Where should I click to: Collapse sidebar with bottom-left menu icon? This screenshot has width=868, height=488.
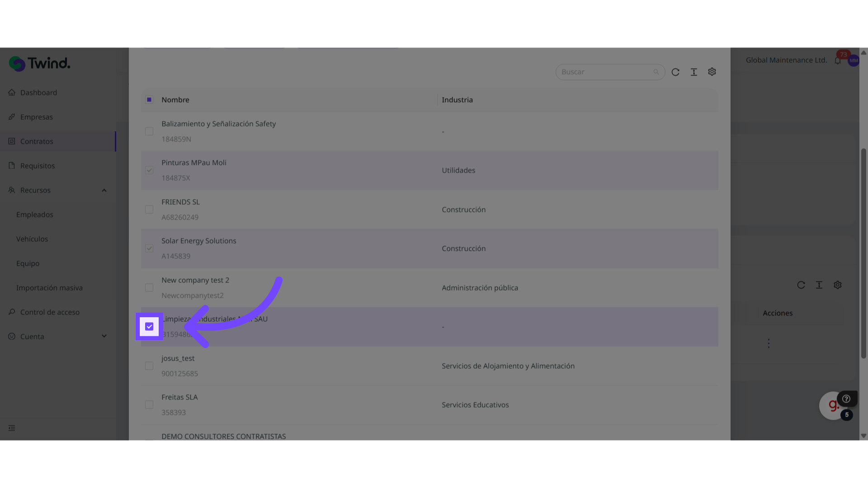click(x=12, y=428)
